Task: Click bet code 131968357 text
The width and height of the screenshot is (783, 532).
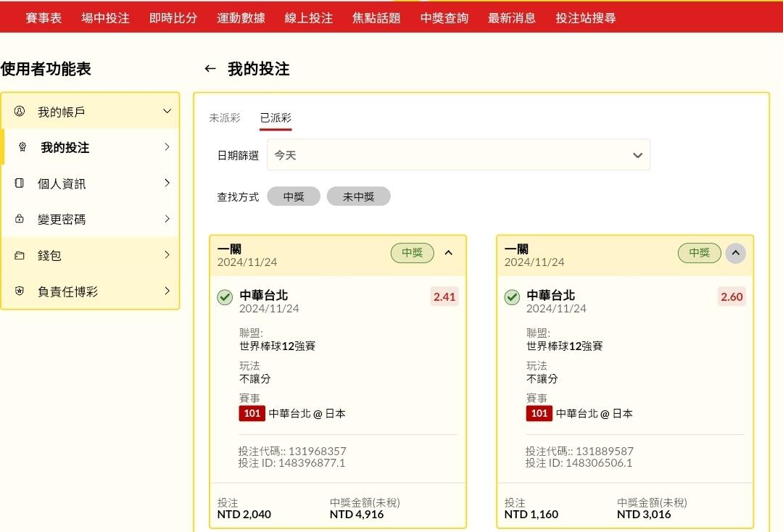Action: 318,451
